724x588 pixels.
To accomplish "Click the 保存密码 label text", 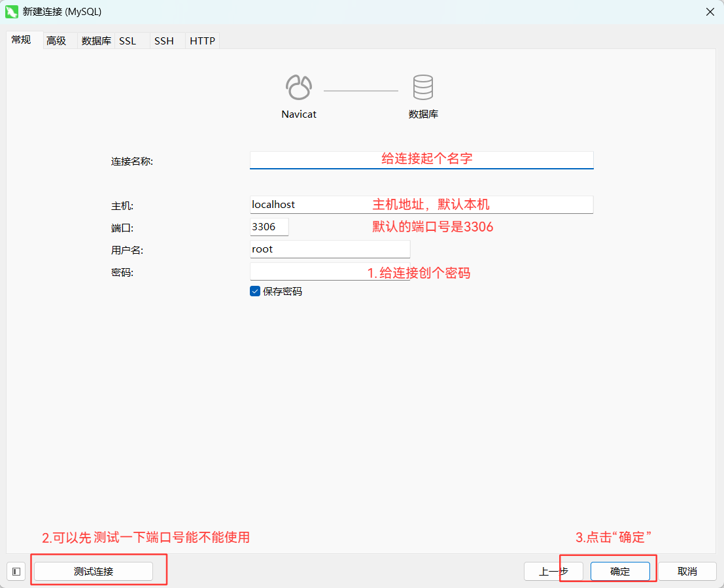I will (283, 292).
